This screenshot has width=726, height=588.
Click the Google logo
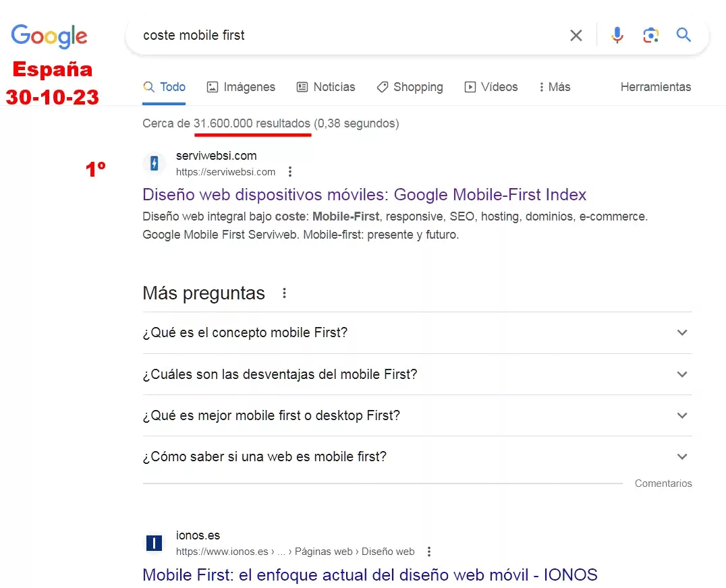tap(49, 35)
